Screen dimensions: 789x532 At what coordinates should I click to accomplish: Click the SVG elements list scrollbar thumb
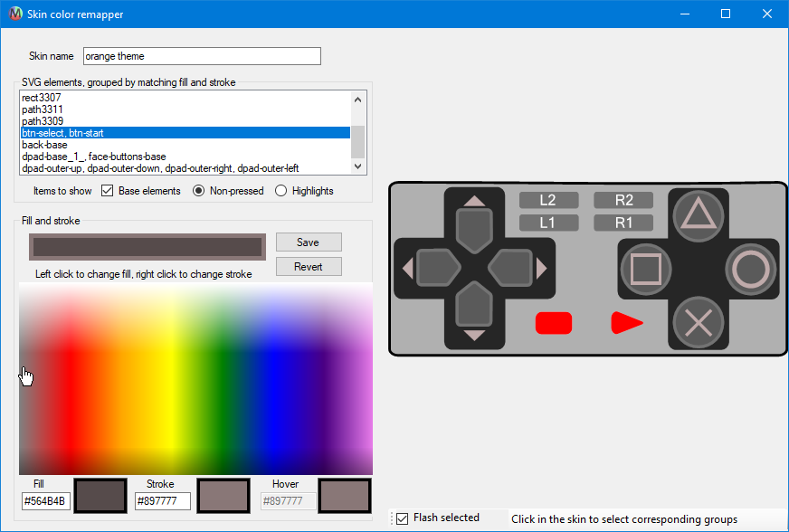357,142
